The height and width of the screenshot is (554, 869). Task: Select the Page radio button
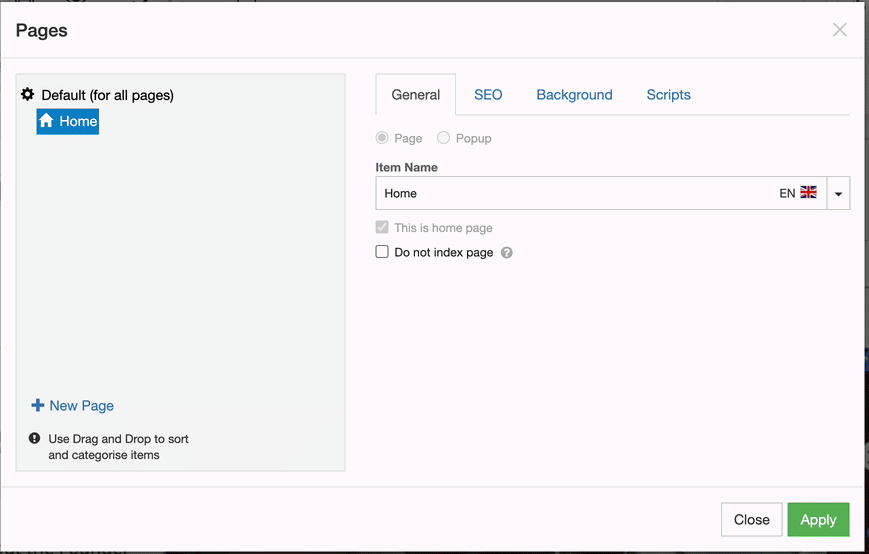coord(382,138)
